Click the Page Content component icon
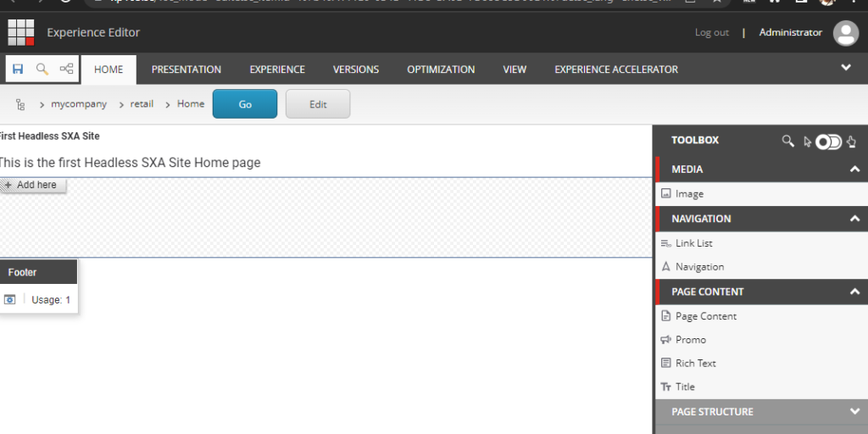The width and height of the screenshot is (868, 434). click(x=666, y=316)
